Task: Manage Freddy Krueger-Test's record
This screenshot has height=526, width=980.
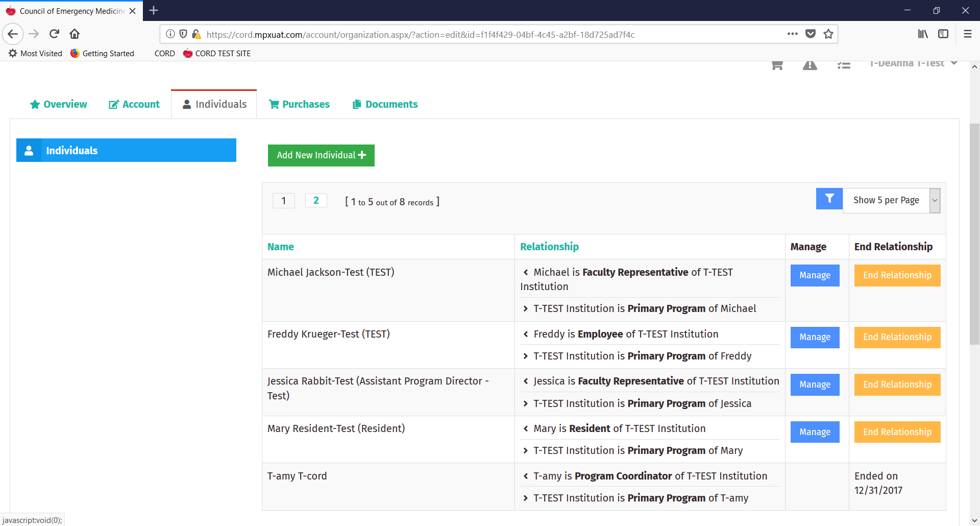Action: coord(815,338)
